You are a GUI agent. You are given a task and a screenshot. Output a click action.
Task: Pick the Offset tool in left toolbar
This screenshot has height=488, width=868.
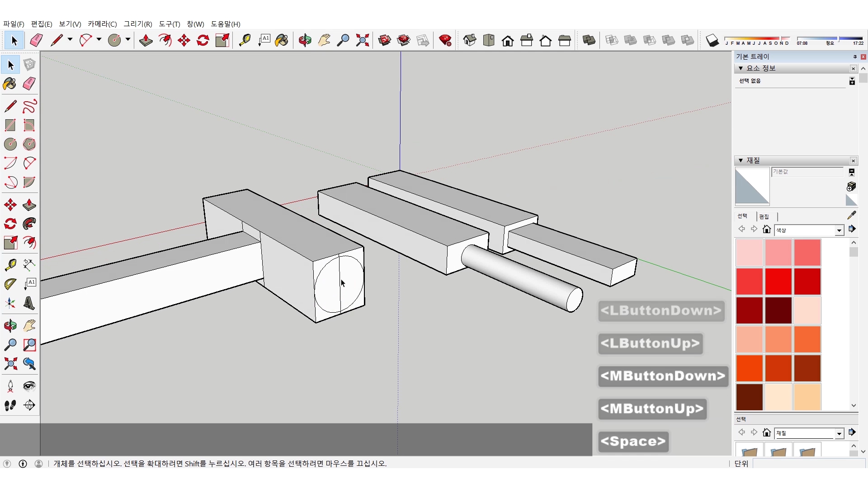pyautogui.click(x=29, y=243)
